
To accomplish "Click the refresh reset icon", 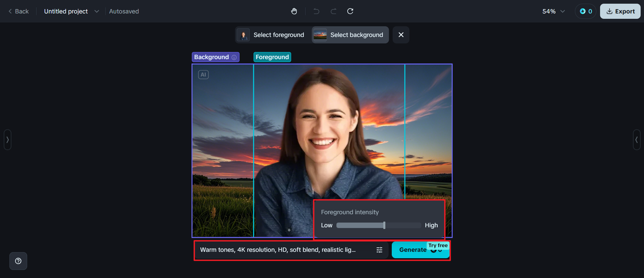I will coord(350,11).
